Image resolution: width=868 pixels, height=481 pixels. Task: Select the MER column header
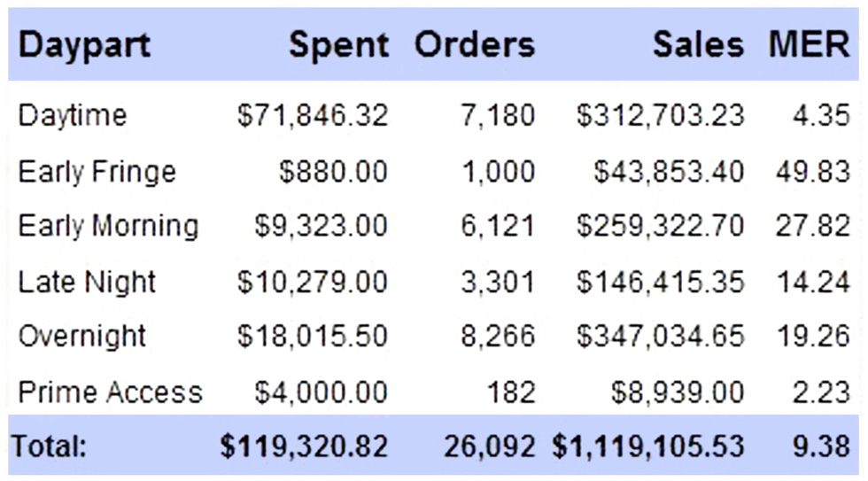pyautogui.click(x=809, y=44)
